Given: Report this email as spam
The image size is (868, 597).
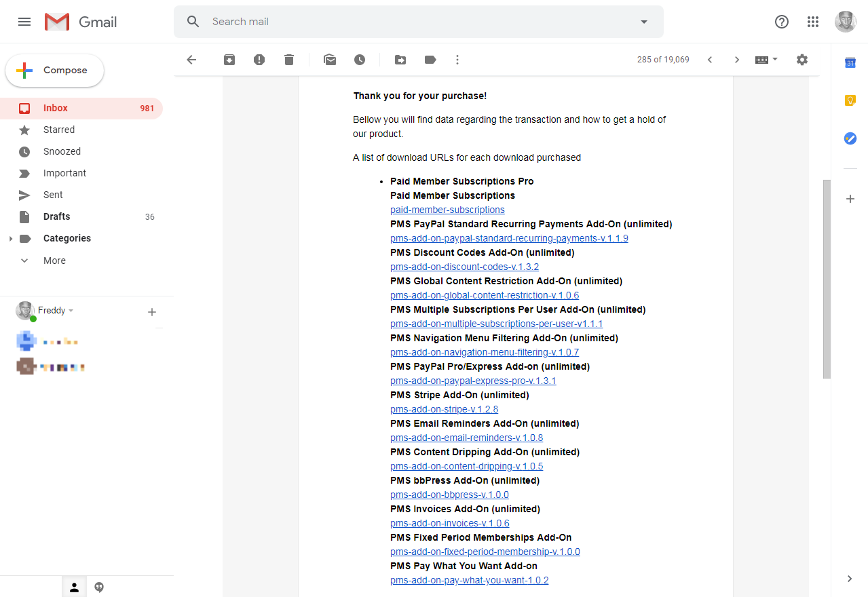Looking at the screenshot, I should [x=259, y=60].
